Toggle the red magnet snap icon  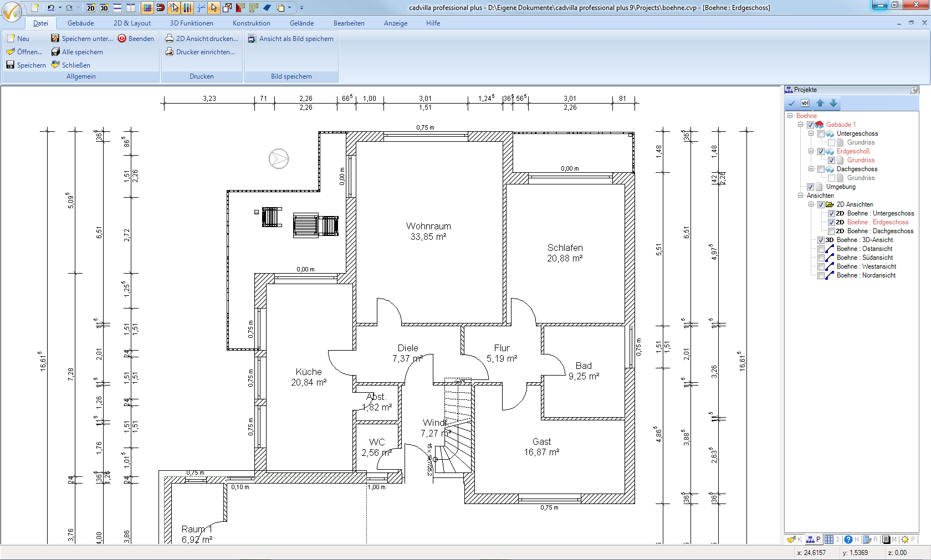pyautogui.click(x=160, y=8)
